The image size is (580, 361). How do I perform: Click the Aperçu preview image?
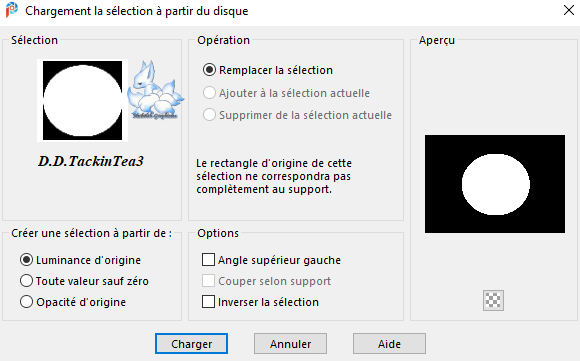point(495,184)
